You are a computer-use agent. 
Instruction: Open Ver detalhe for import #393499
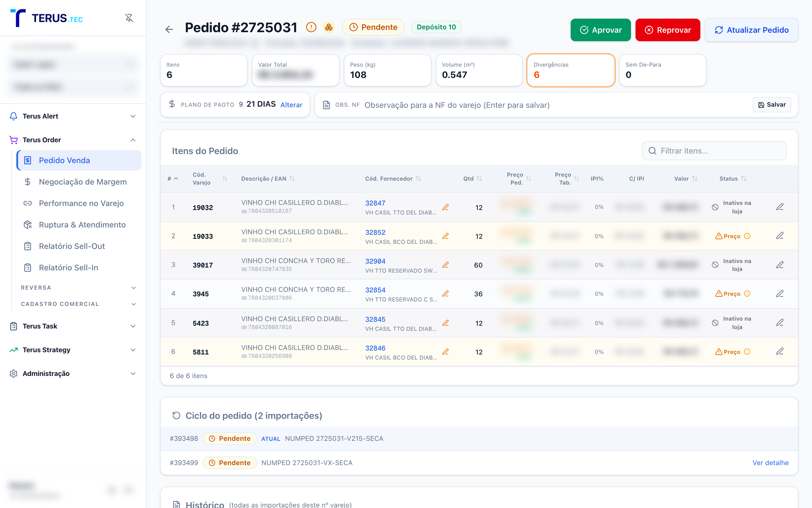click(770, 463)
